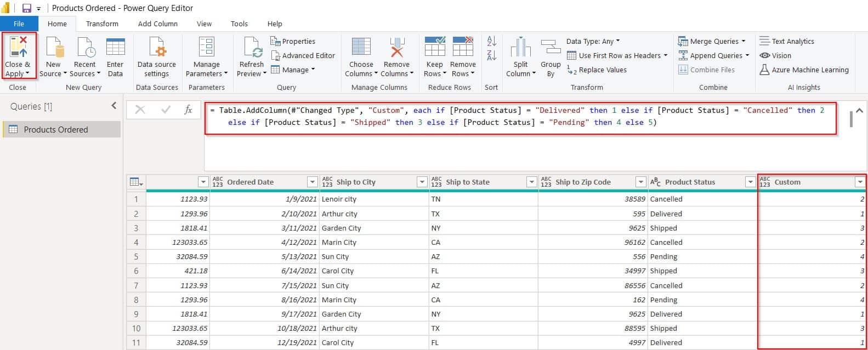Click the Product Status column header
Screen dimensions: 868x350
tap(702, 182)
